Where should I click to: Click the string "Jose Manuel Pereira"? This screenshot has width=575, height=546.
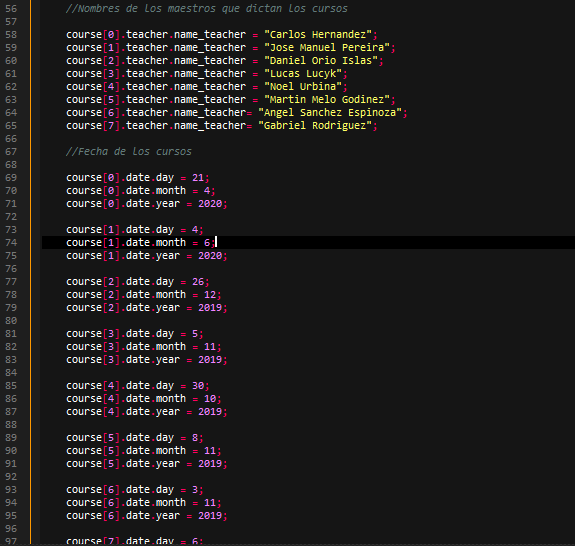pos(327,48)
